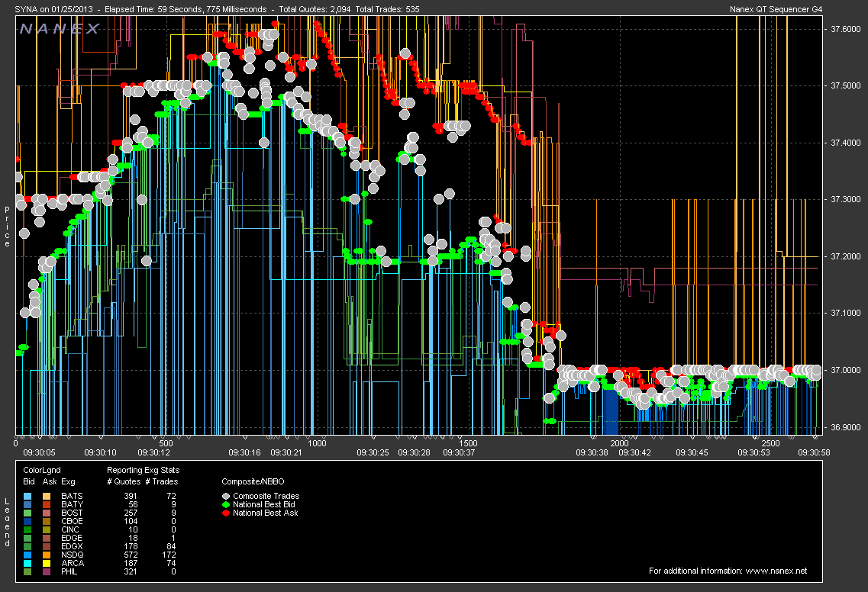Viewport: 868px width, 592px height.
Task: Click the 'Composite Trades' legend label
Action: click(x=266, y=497)
